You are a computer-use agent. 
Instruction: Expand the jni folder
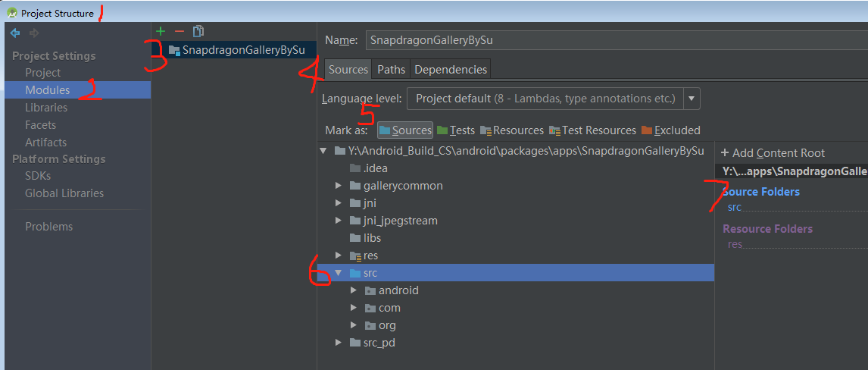tap(339, 203)
